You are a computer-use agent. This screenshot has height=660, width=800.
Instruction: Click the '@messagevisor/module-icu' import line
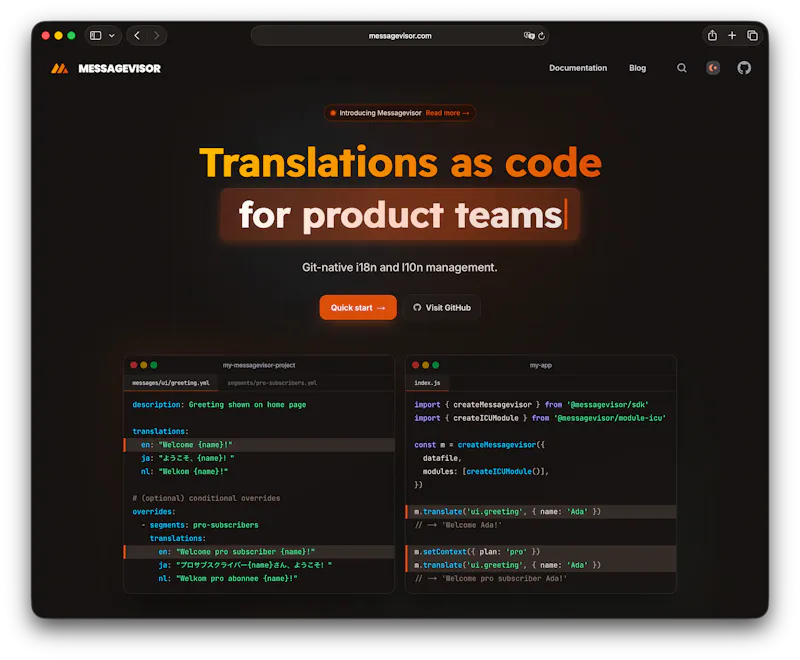coord(540,418)
